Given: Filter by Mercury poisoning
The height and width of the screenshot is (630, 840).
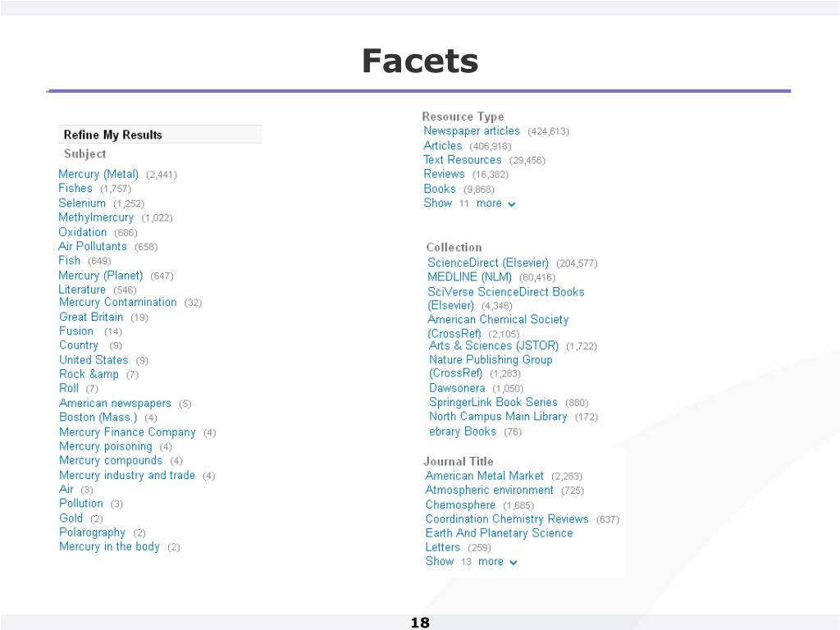Looking at the screenshot, I should [x=106, y=446].
